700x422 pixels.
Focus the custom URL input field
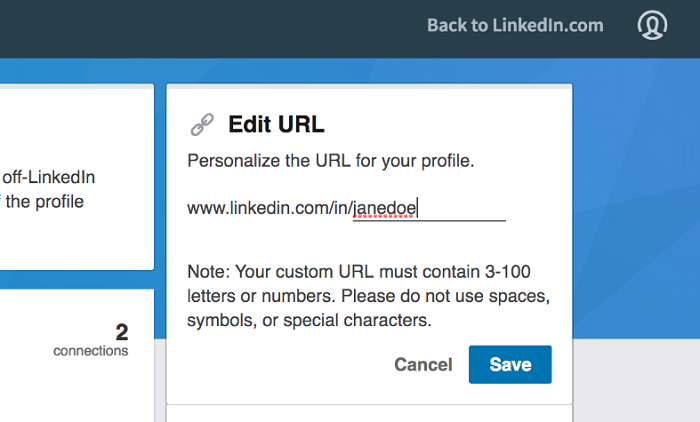[x=460, y=208]
